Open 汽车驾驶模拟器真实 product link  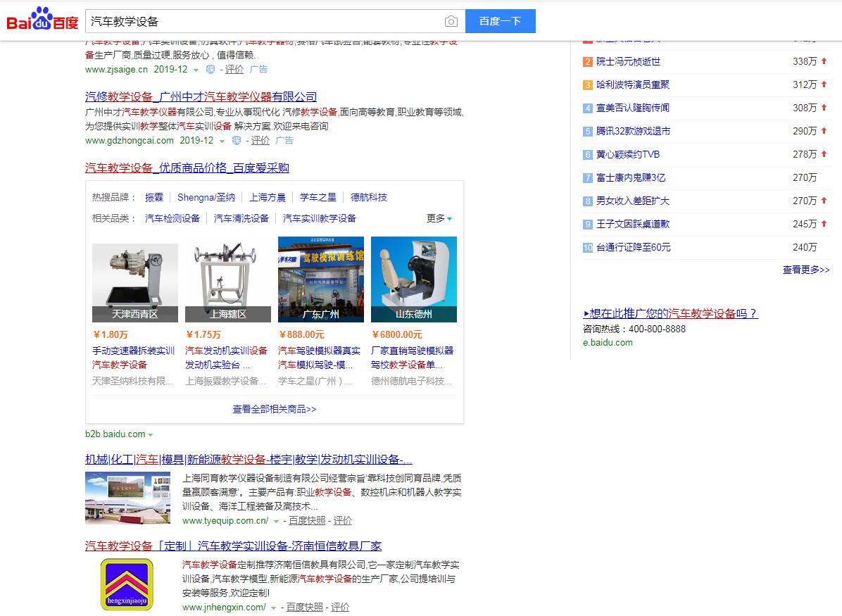(319, 358)
